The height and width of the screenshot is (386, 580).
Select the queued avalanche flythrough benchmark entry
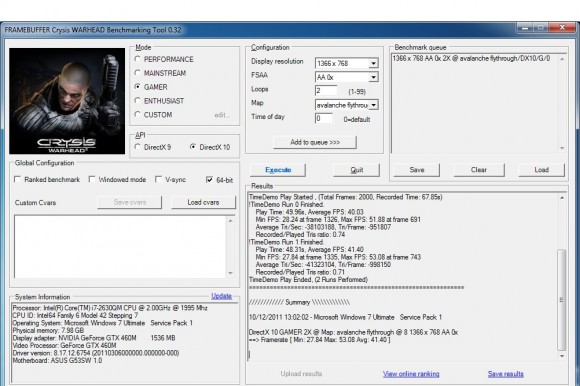(471, 58)
